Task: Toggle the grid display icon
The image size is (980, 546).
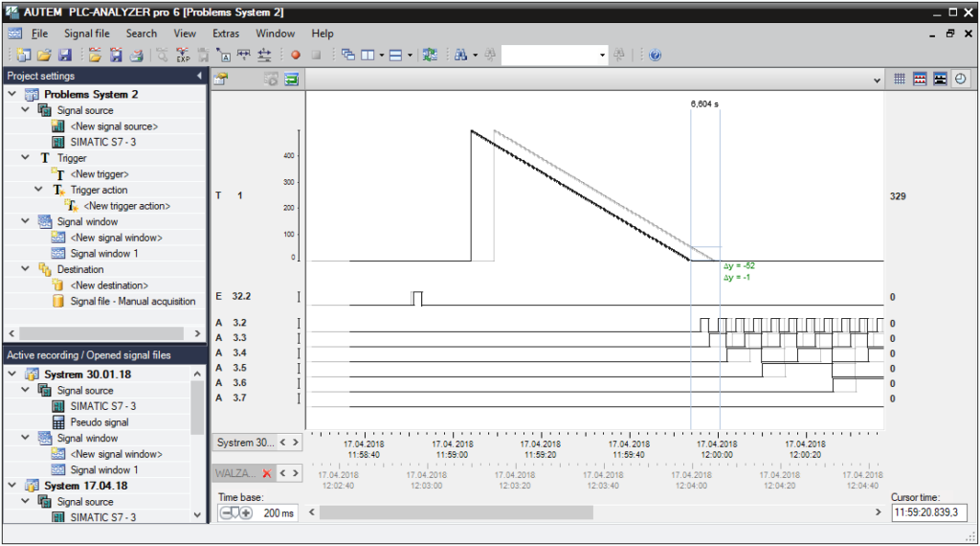Action: (900, 79)
